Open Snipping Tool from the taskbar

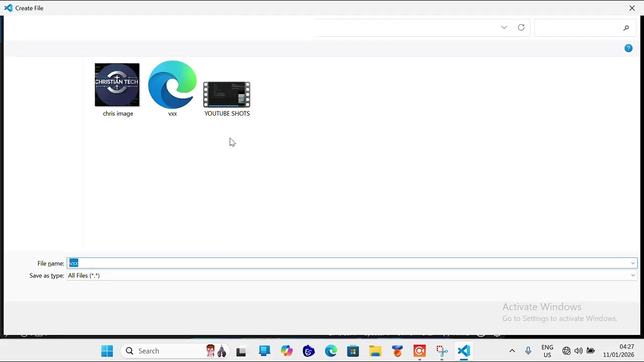[x=442, y=351]
